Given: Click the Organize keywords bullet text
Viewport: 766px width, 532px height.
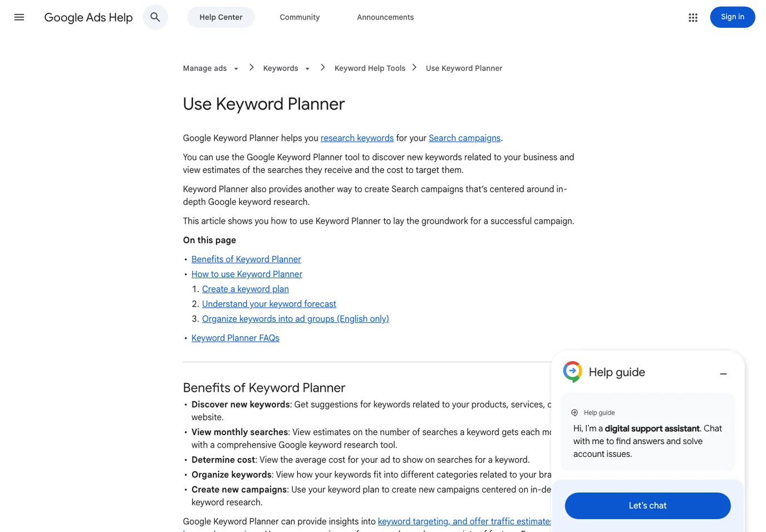Looking at the screenshot, I should 232,475.
